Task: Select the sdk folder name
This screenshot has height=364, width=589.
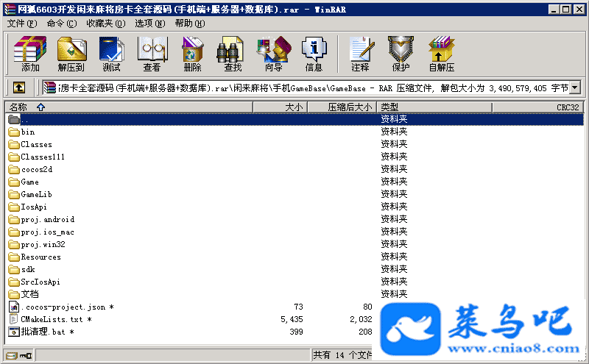Action: tap(28, 269)
